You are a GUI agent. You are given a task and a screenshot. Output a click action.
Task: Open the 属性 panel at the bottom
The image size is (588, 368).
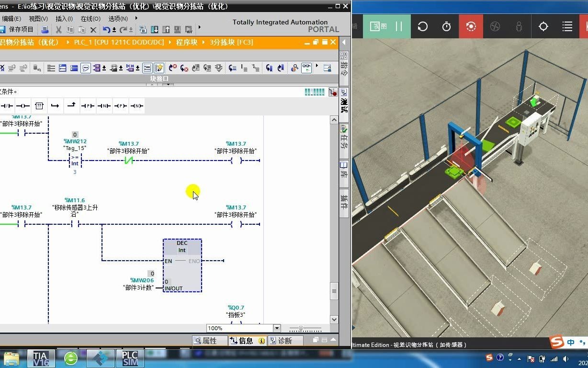tap(210, 340)
